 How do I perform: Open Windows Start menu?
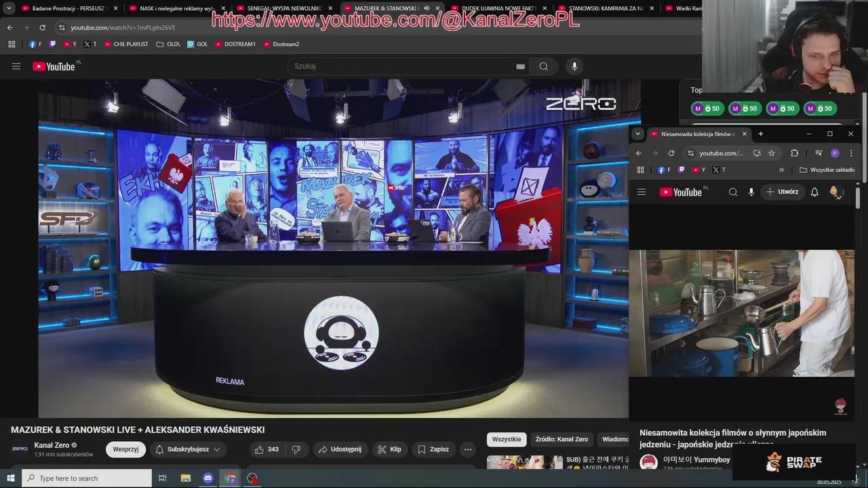[10, 479]
